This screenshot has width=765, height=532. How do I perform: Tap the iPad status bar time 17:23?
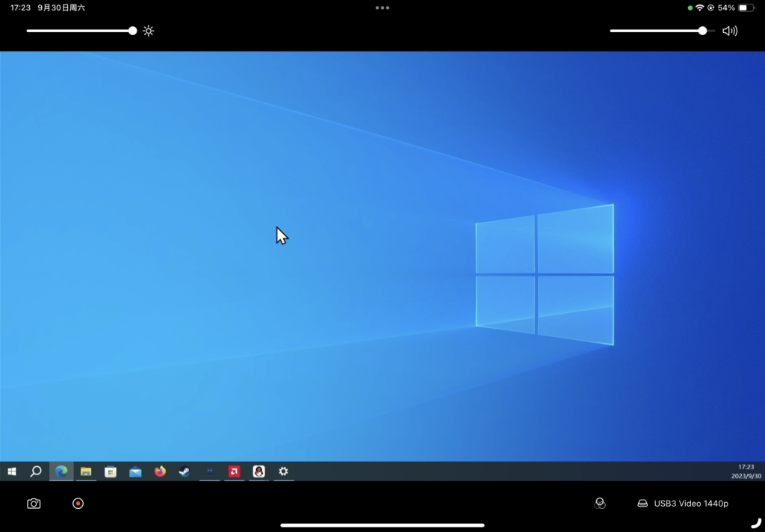pos(20,7)
